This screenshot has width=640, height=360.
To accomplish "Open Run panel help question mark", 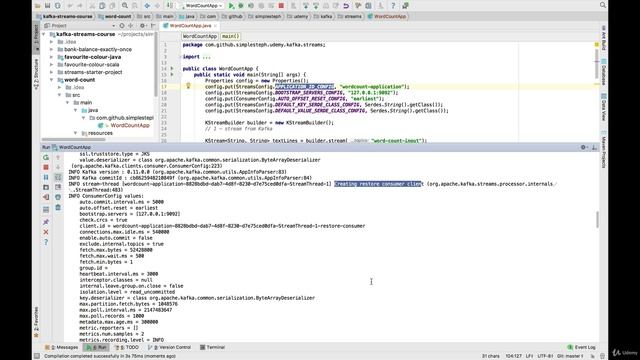I will pyautogui.click(x=46, y=242).
